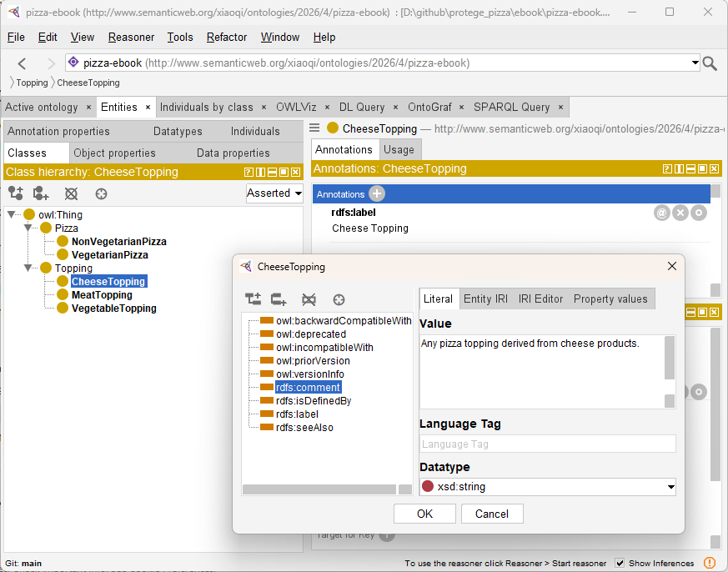Create sibling property icon in dialog toolbar

[279, 299]
